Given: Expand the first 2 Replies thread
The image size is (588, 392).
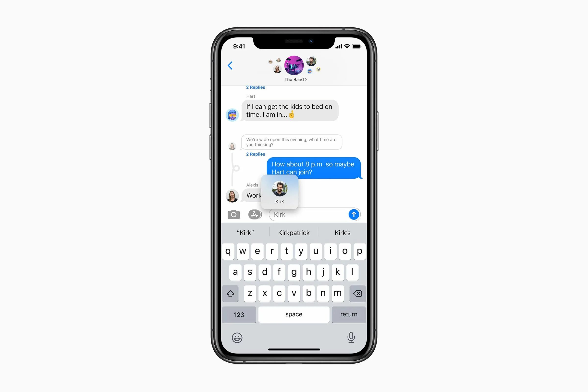Looking at the screenshot, I should click(x=256, y=87).
